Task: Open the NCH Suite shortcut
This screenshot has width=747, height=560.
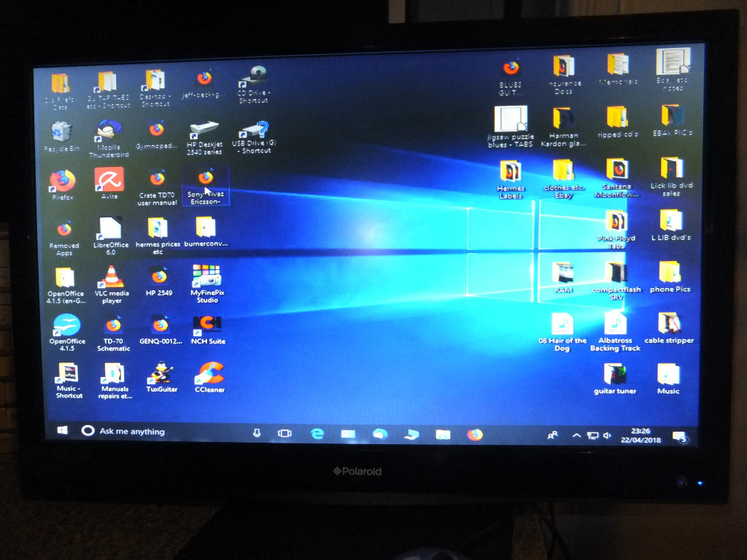Action: (208, 330)
